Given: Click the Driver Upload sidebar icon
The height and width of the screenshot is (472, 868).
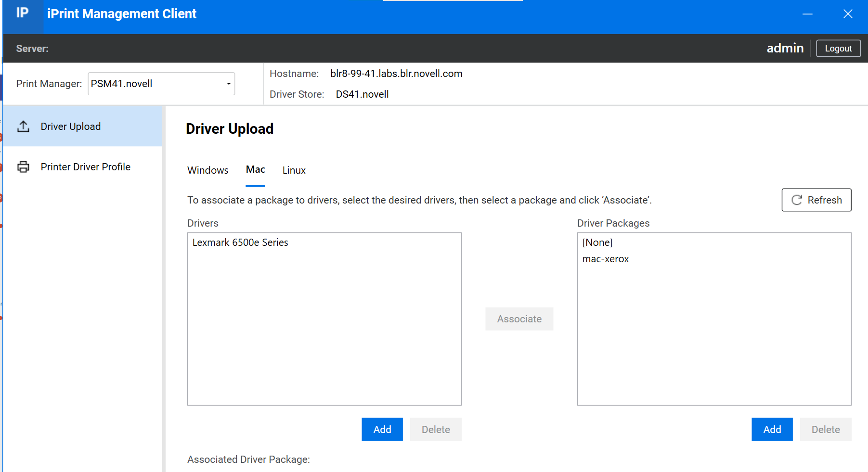Looking at the screenshot, I should pos(24,126).
